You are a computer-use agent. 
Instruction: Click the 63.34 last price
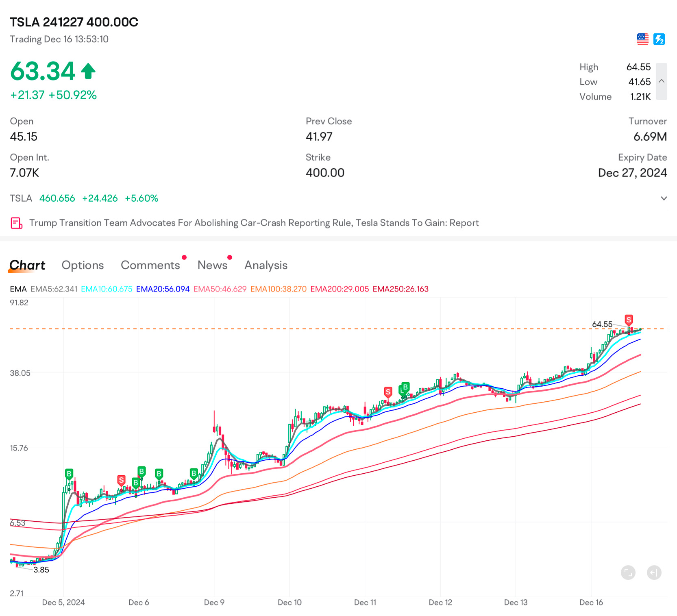43,71
